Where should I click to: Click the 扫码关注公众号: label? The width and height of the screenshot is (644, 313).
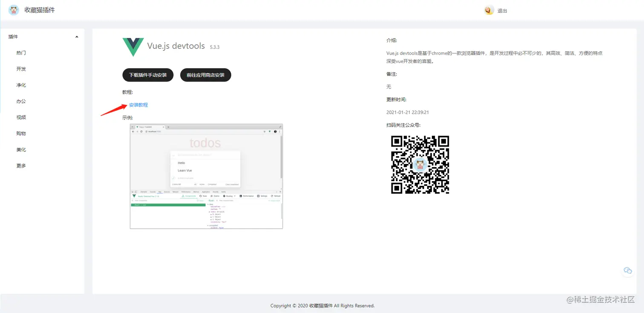click(x=403, y=125)
